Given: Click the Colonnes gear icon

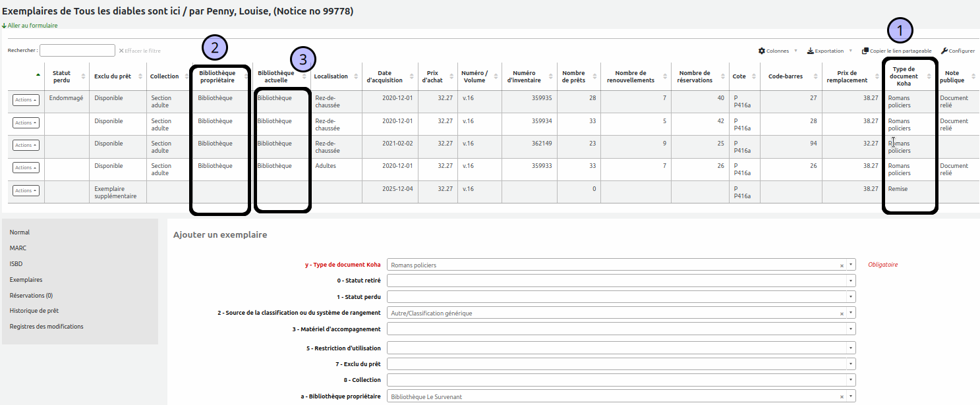Looking at the screenshot, I should [x=762, y=51].
